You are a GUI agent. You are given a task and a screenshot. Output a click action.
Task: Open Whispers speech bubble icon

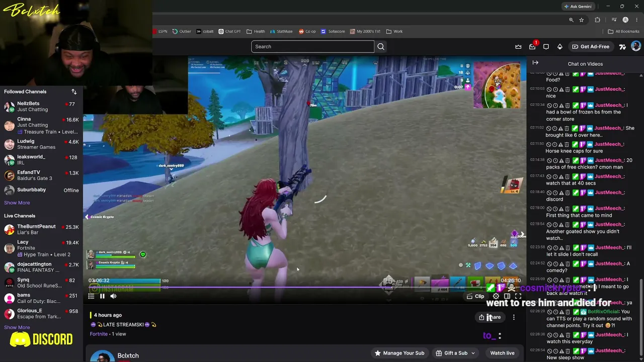(546, 47)
